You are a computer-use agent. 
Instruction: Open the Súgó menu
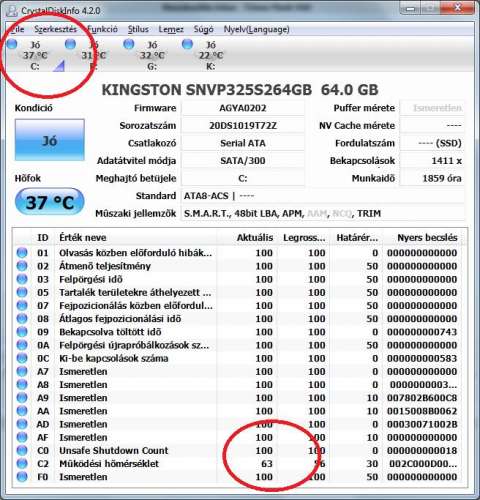203,29
